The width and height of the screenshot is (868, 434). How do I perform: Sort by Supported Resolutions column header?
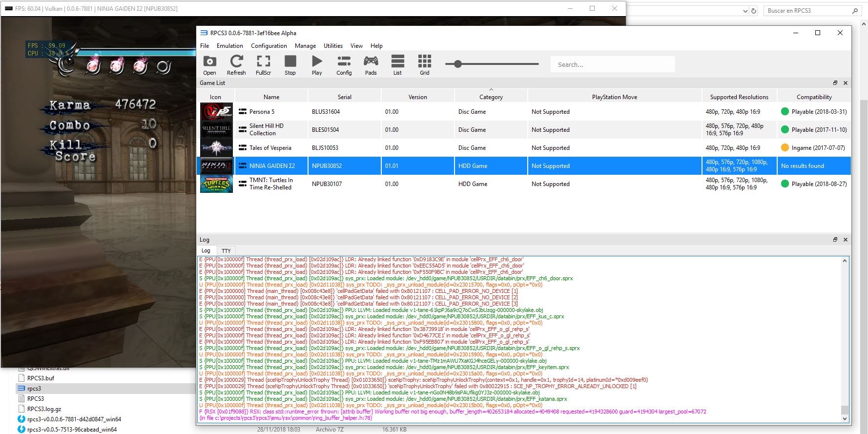point(739,97)
